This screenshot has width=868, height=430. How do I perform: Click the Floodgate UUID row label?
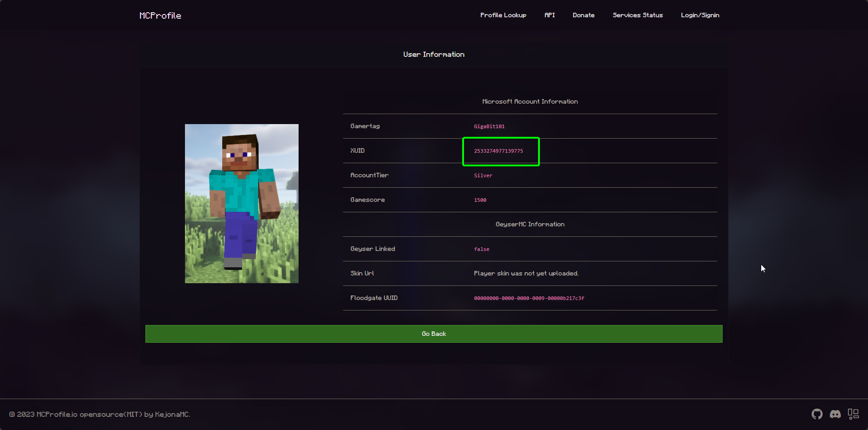point(374,298)
